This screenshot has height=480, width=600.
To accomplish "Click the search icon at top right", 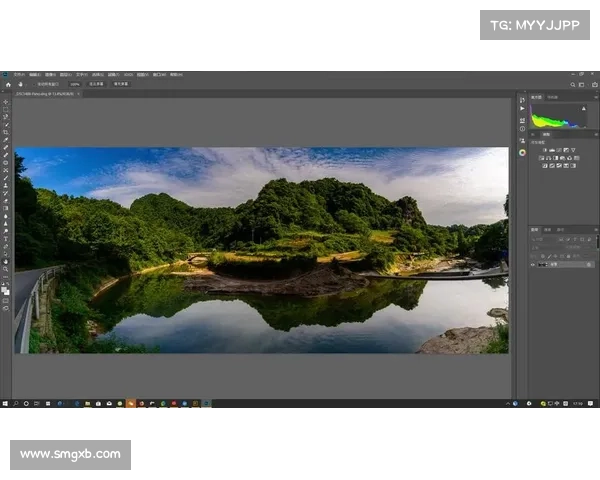I will pos(574,84).
